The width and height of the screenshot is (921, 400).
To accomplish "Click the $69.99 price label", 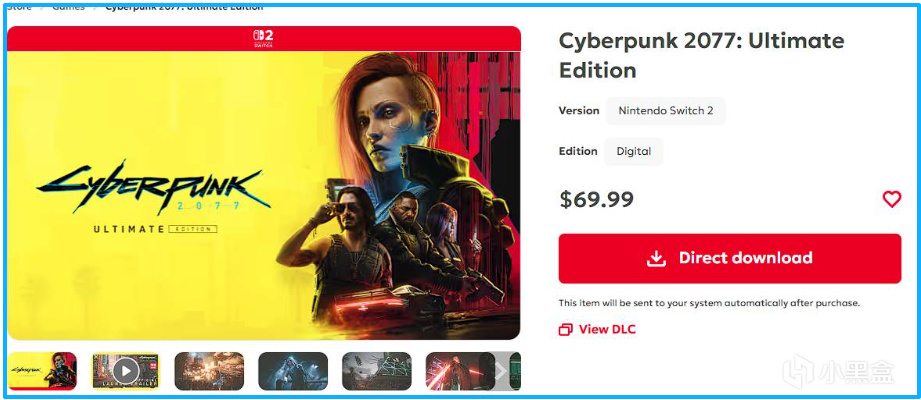I will (596, 200).
